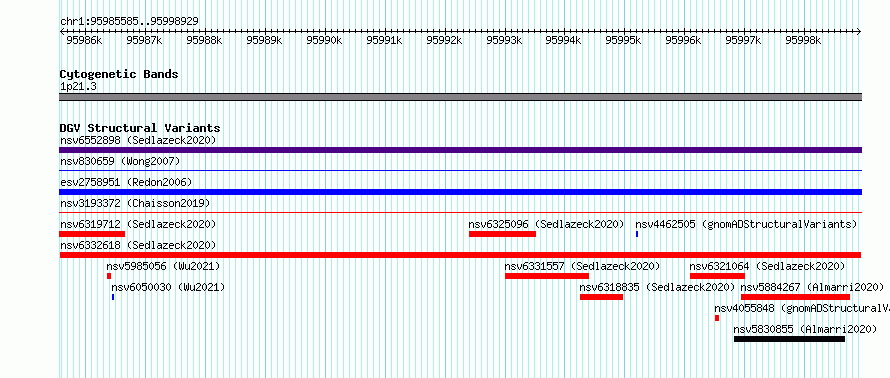Click the nsv6332618 (Sedlazeck2020) label
The height and width of the screenshot is (378, 890).
click(x=138, y=245)
